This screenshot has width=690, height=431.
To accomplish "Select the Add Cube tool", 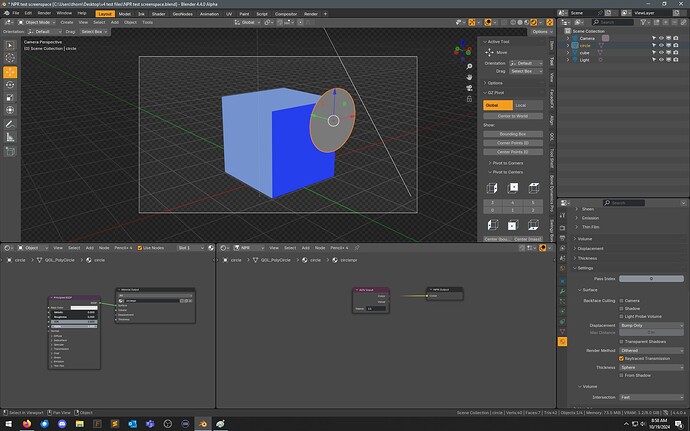I will [x=10, y=151].
